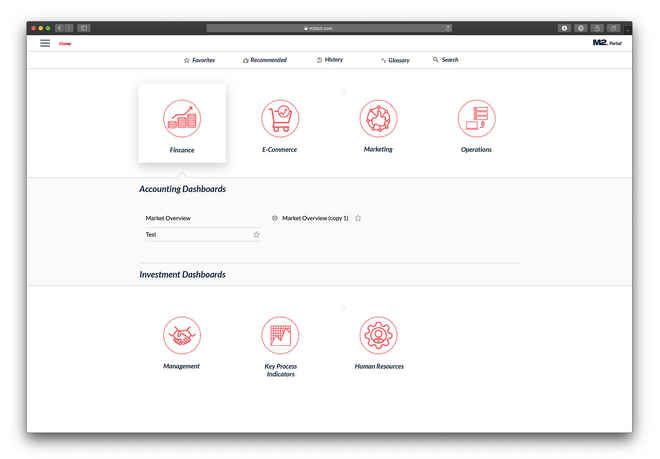Open the Market Overview dashboard link
The height and width of the screenshot is (459, 660).
click(168, 218)
